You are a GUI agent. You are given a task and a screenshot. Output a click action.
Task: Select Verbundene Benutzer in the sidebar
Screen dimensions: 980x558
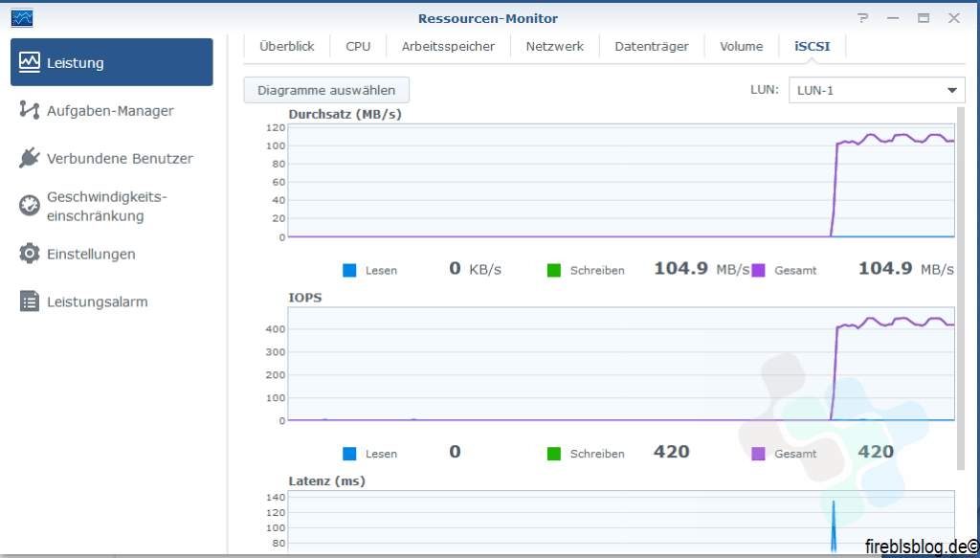coord(112,158)
